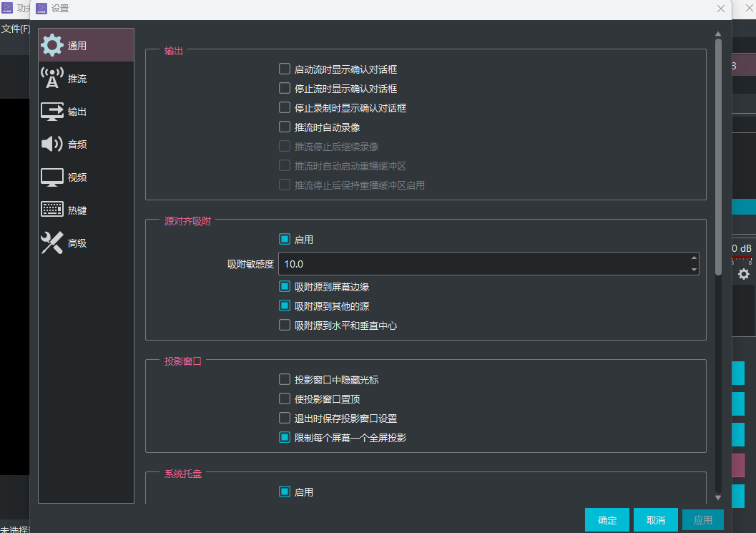Open the 高级 advanced tools icon
Viewport: 756px width, 533px height.
click(x=52, y=243)
